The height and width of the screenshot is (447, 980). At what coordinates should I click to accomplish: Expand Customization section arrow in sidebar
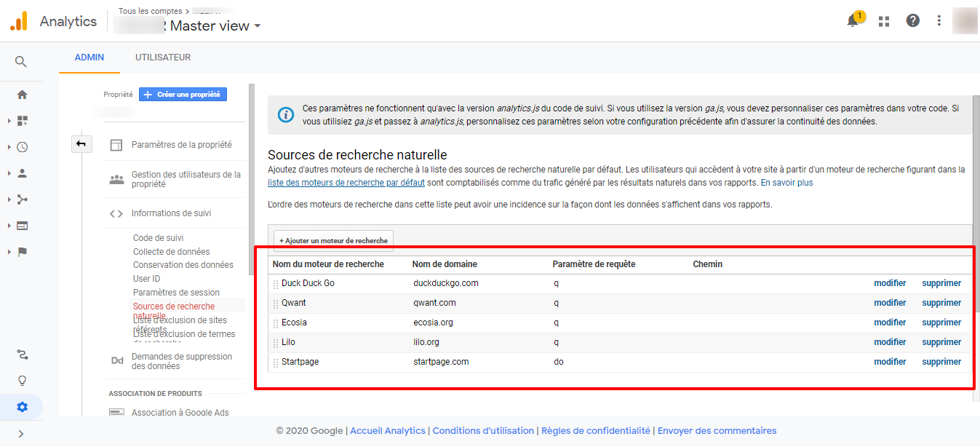pyautogui.click(x=9, y=121)
